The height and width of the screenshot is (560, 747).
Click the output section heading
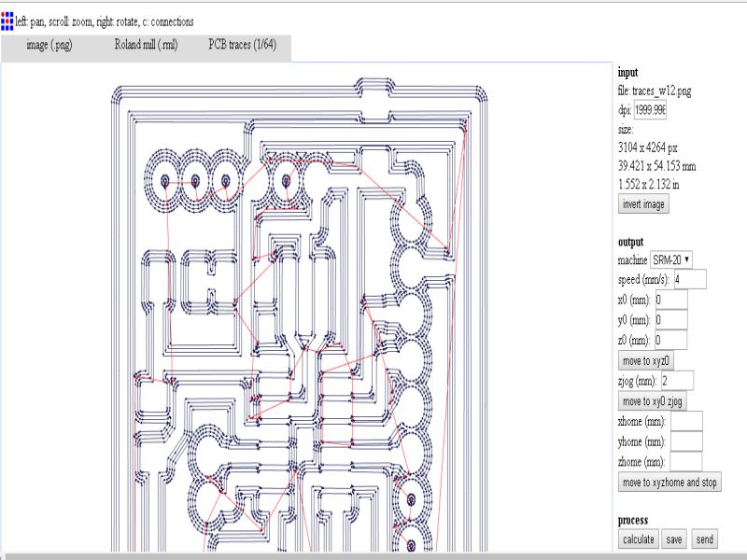click(x=631, y=242)
